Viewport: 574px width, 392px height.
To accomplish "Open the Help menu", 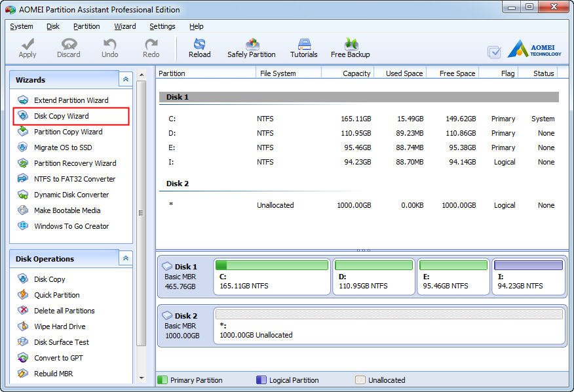I will tap(196, 26).
